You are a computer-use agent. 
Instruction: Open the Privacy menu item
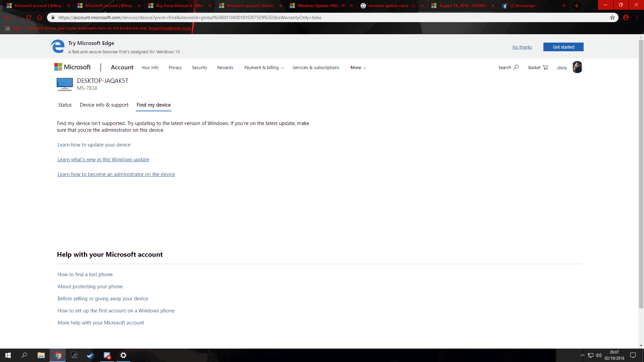pyautogui.click(x=175, y=68)
